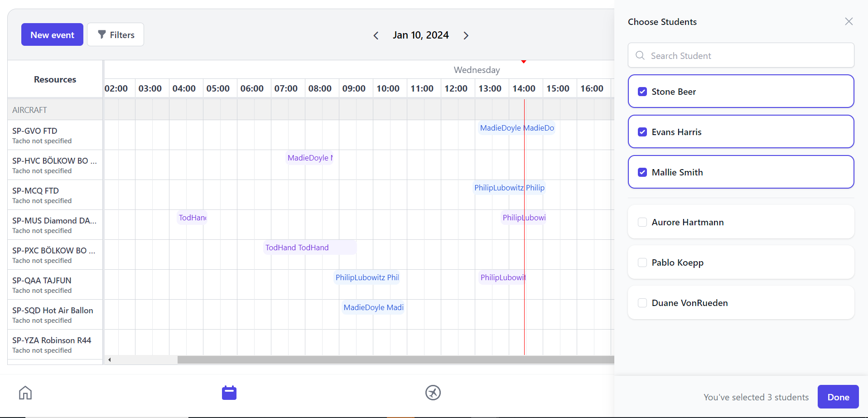The width and height of the screenshot is (868, 418).
Task: Focus the Search Student field
Action: [x=741, y=55]
